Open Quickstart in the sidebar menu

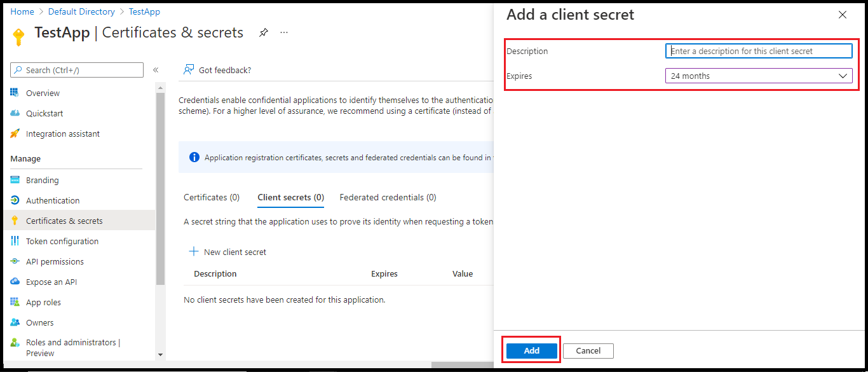tap(44, 113)
